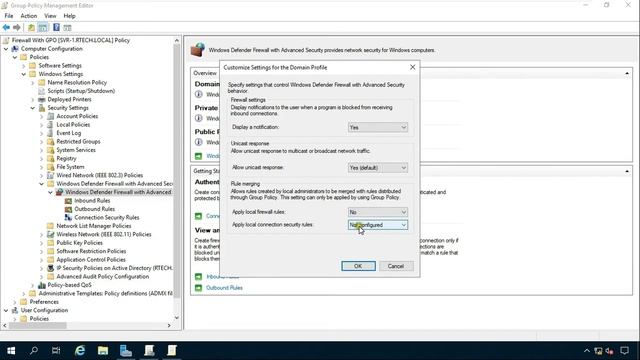The width and height of the screenshot is (640, 360).
Task: Click the Wireless Network Policies icon
Action: pyautogui.click(x=51, y=234)
